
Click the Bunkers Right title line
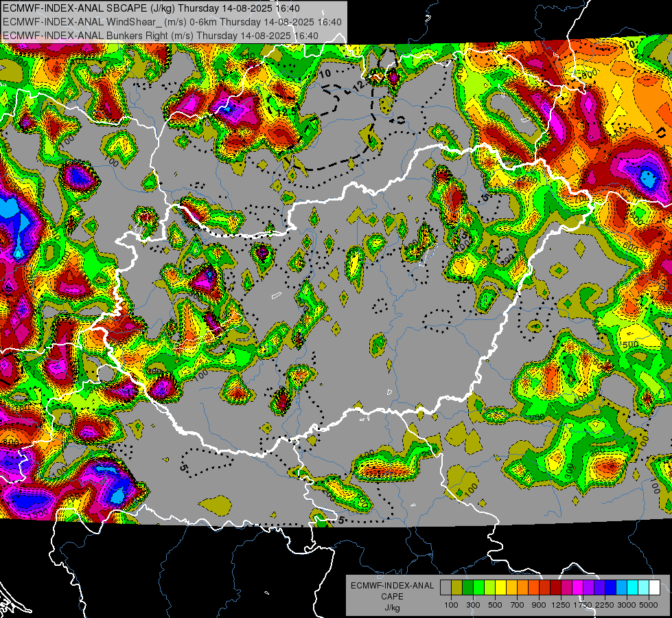point(161,36)
